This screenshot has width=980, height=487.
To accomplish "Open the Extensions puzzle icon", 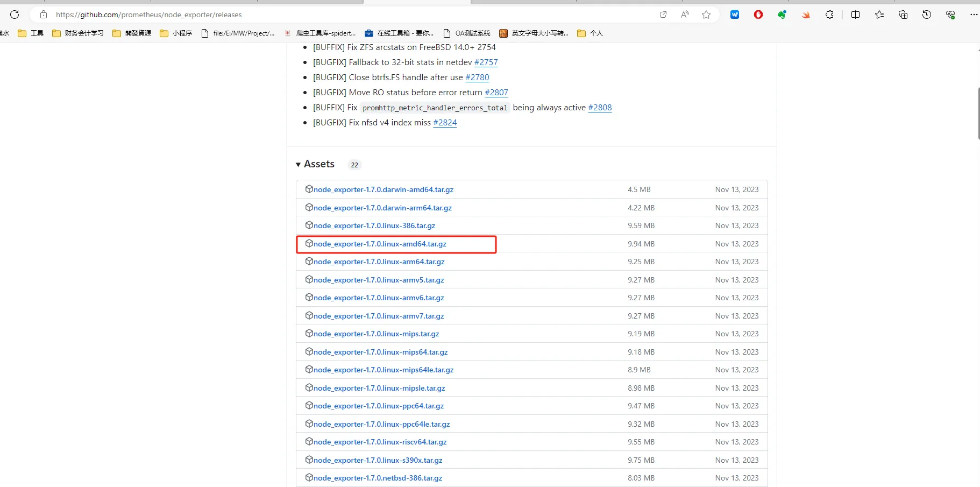I will click(x=829, y=15).
